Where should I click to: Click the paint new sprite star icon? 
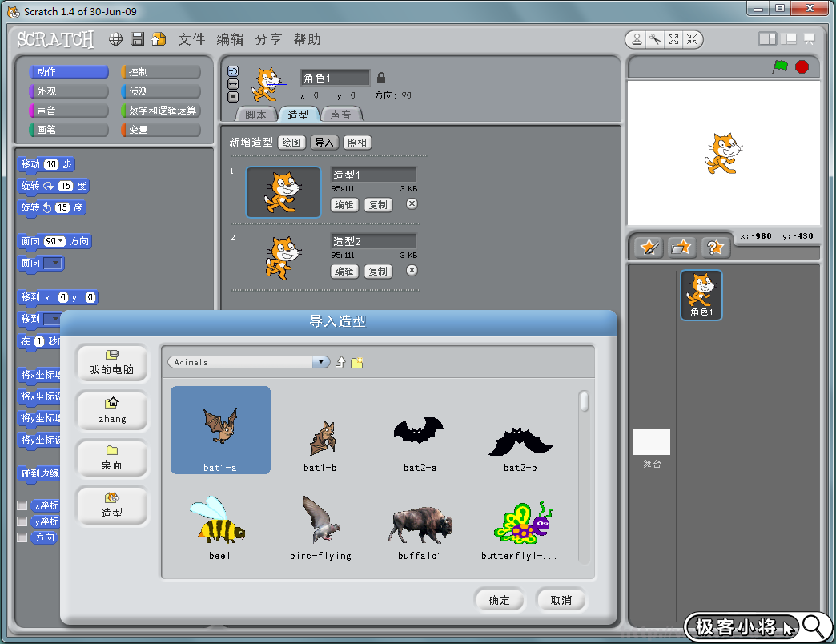tap(649, 248)
